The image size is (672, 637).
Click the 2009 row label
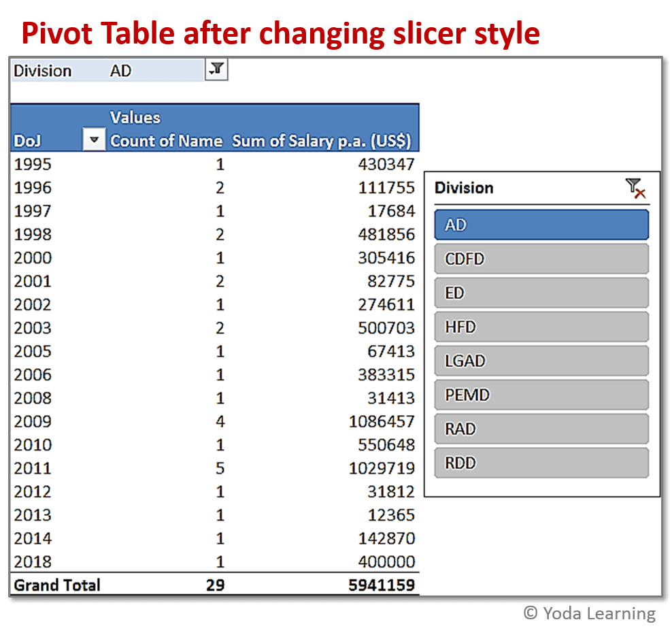click(33, 421)
